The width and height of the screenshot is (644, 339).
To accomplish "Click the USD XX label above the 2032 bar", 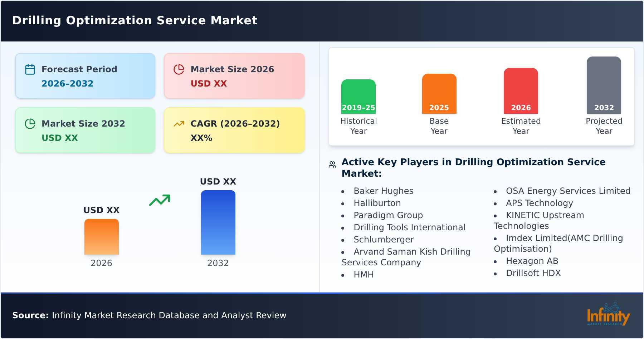I will (x=218, y=182).
